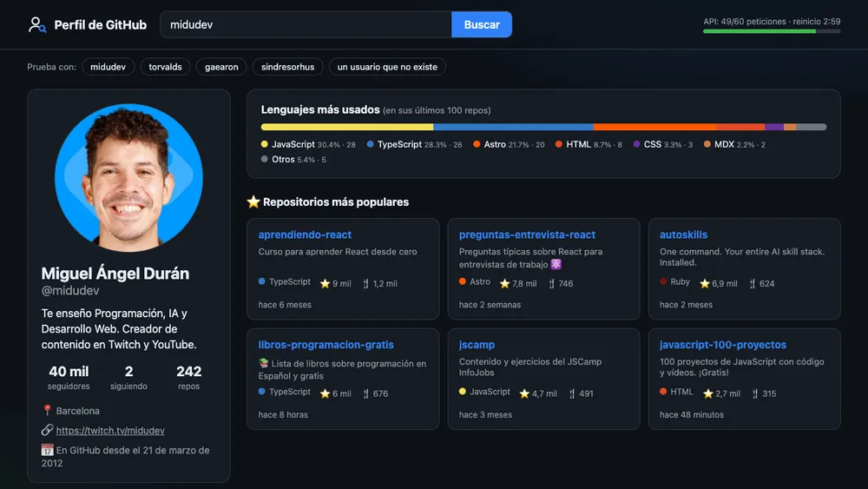Click the gray Otros legend dot

265,159
